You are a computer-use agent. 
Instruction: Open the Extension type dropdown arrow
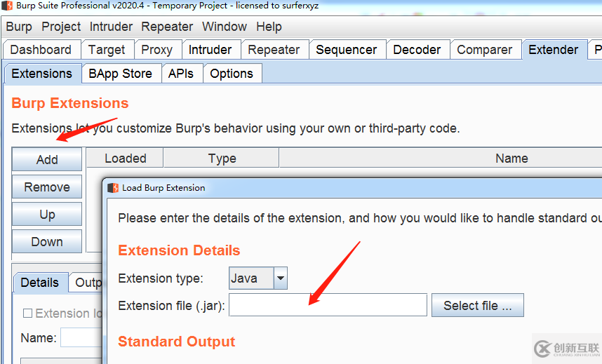(x=281, y=278)
